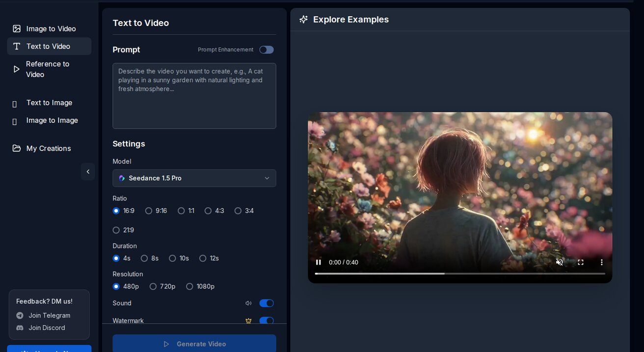Click the Explore Examples sparkle icon

[x=303, y=19]
